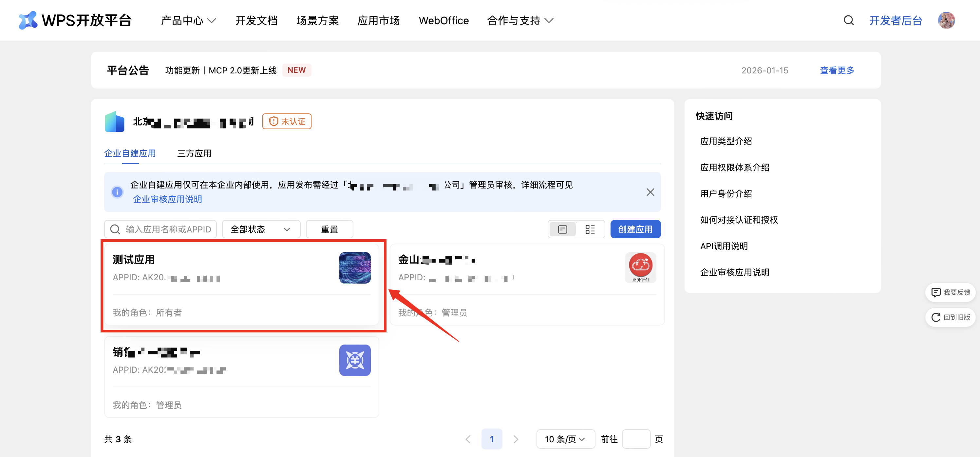Open the 10 条/页 page size dropdown
Image resolution: width=980 pixels, height=457 pixels.
tap(565, 439)
